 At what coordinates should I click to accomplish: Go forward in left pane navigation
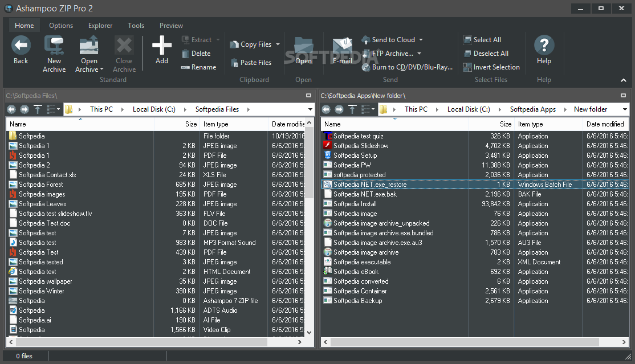click(25, 109)
